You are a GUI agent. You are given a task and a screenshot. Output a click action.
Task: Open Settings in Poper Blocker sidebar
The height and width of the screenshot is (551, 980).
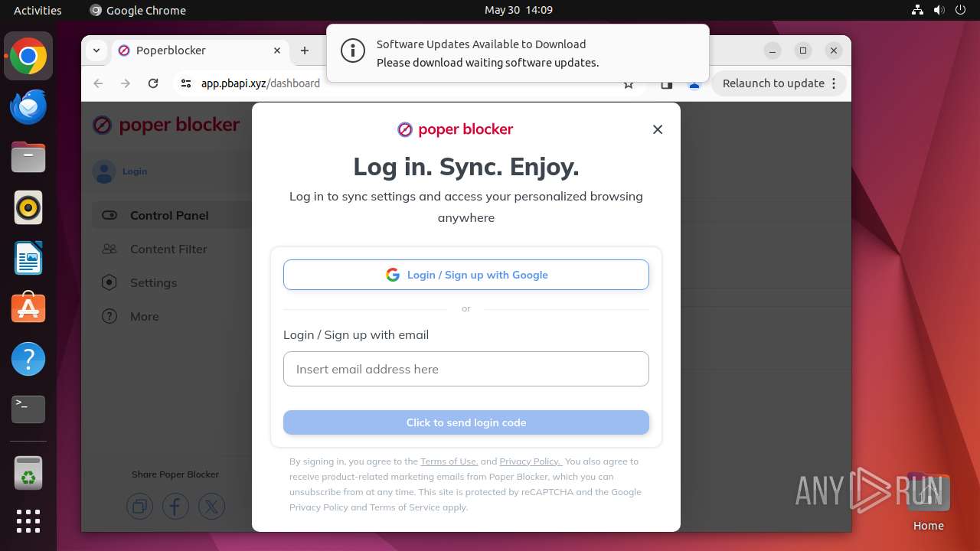(x=153, y=282)
